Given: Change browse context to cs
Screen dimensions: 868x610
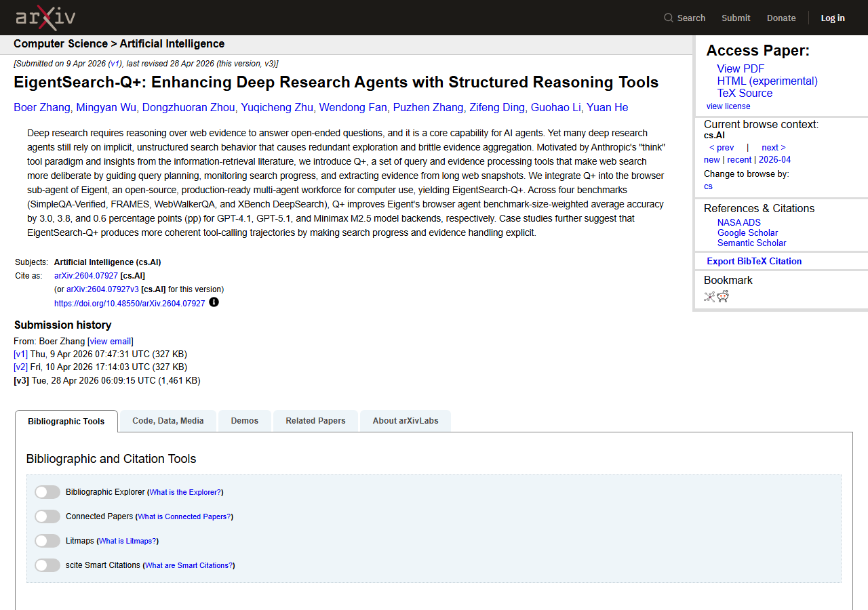Looking at the screenshot, I should pos(708,186).
